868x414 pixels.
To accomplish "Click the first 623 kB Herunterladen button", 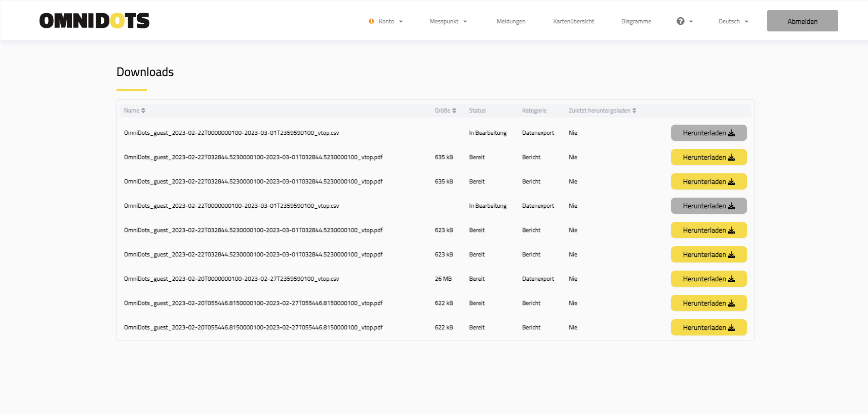I will [x=708, y=230].
